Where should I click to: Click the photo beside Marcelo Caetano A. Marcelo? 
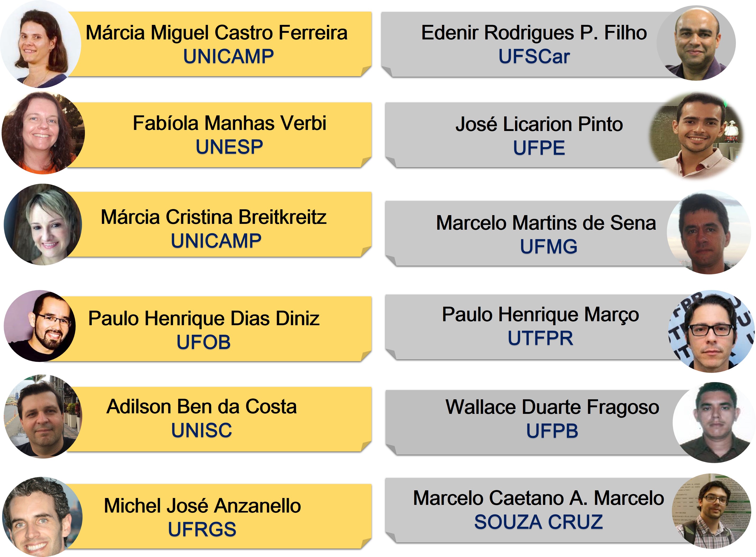[712, 511]
